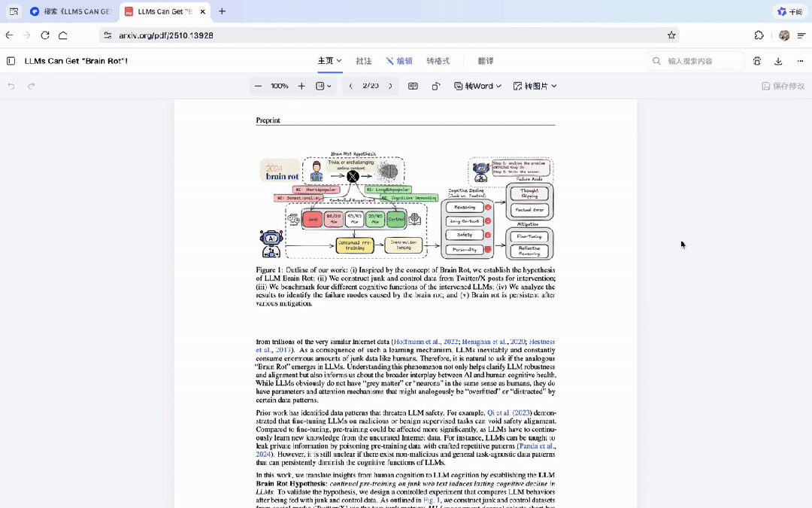Open the page fit mode dropdown
812x508 pixels.
point(324,87)
